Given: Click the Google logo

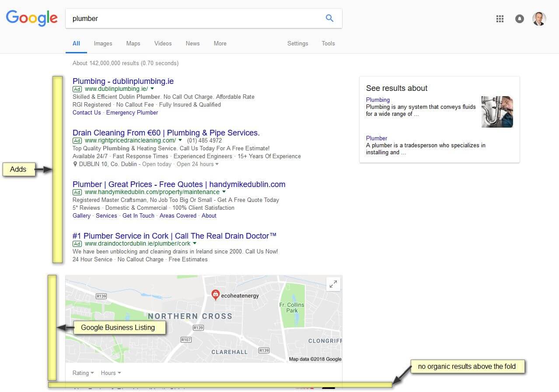Looking at the screenshot, I should click(x=31, y=18).
